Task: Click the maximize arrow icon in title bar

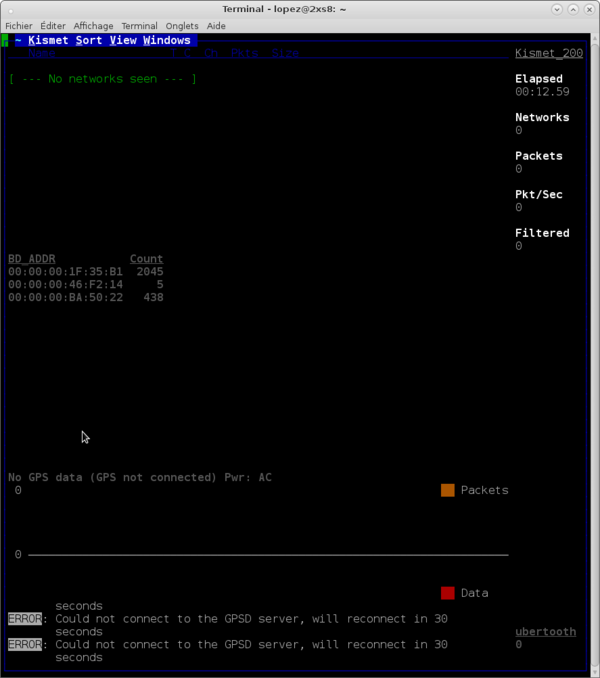Action: click(x=573, y=8)
